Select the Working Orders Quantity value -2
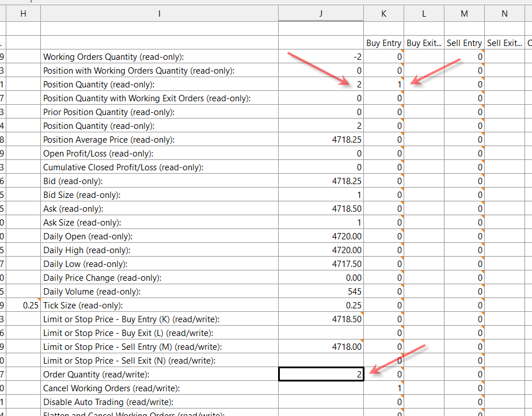The height and width of the screenshot is (416, 532). [321, 56]
